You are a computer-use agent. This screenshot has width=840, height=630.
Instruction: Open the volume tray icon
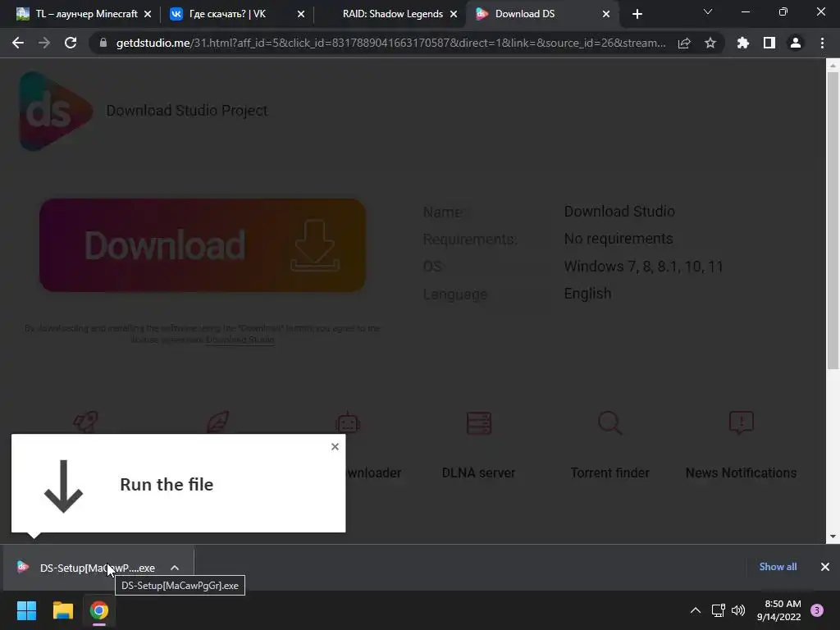point(738,610)
